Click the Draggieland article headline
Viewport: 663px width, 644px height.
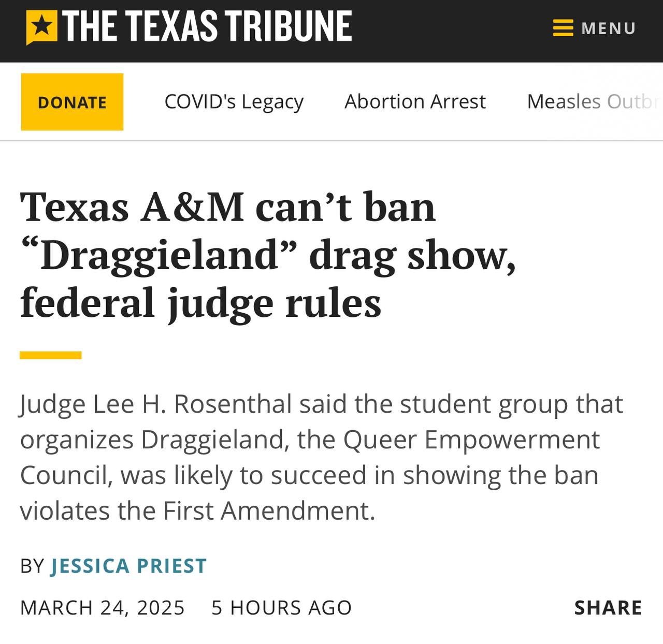pyautogui.click(x=268, y=255)
